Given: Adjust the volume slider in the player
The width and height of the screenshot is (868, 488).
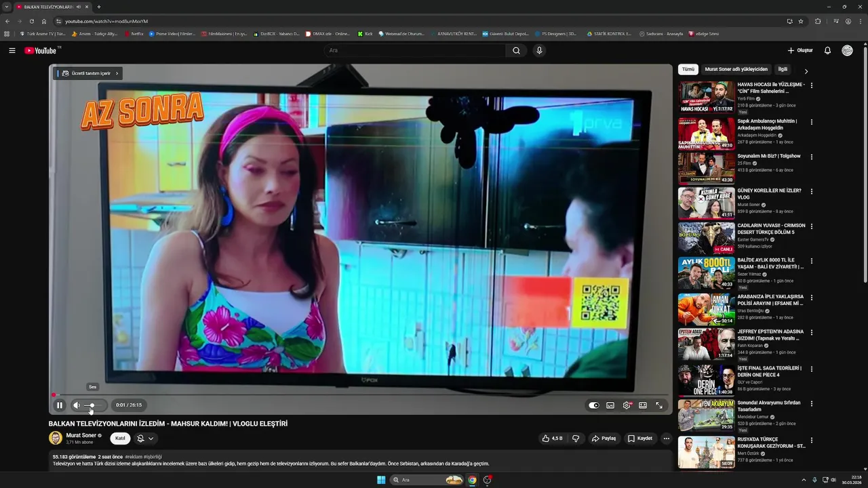Looking at the screenshot, I should coord(92,405).
